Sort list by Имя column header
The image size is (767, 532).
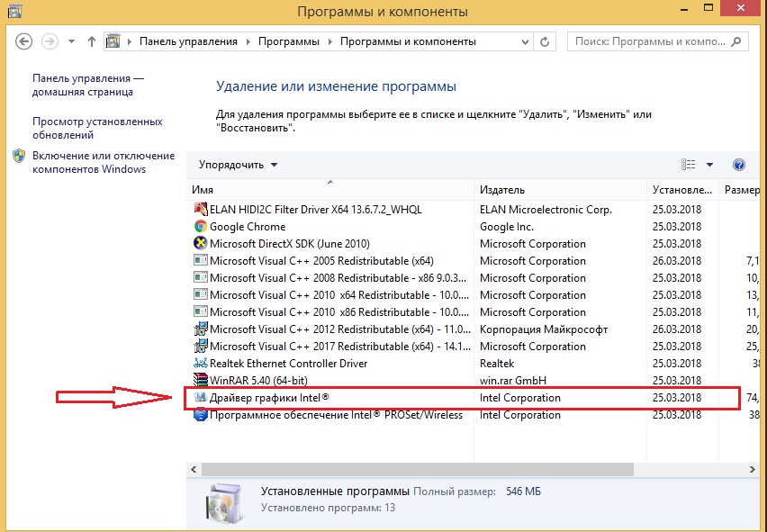pyautogui.click(x=203, y=190)
